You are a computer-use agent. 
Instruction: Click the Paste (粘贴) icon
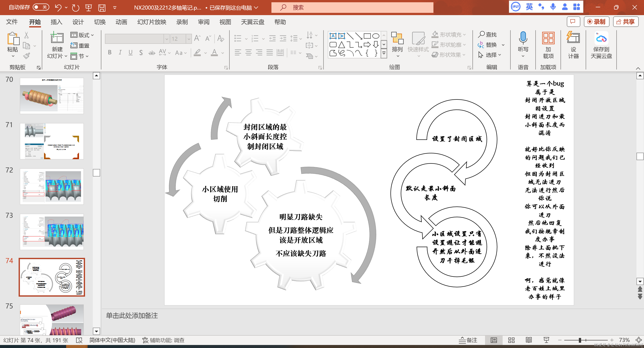13,38
